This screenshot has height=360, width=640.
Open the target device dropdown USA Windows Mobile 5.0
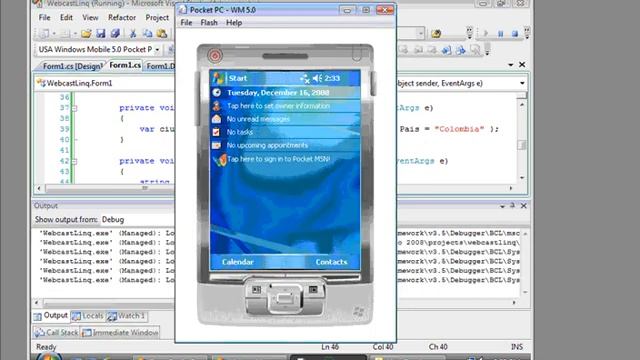157,50
